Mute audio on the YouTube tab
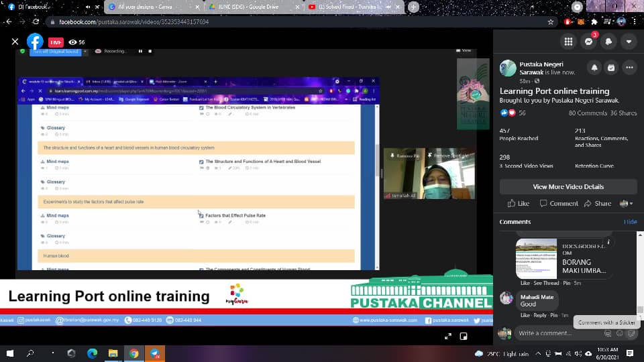 pos(388,7)
